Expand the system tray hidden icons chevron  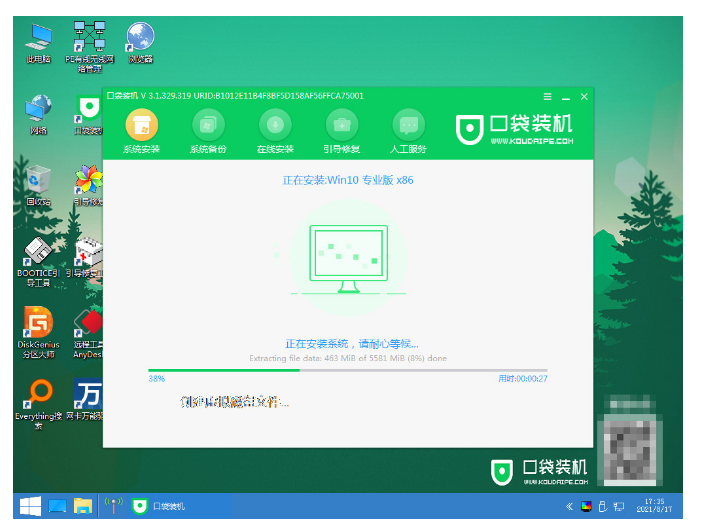pyautogui.click(x=569, y=506)
